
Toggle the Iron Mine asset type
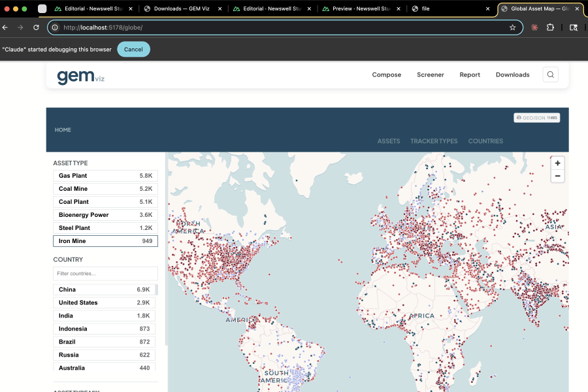pyautogui.click(x=105, y=241)
